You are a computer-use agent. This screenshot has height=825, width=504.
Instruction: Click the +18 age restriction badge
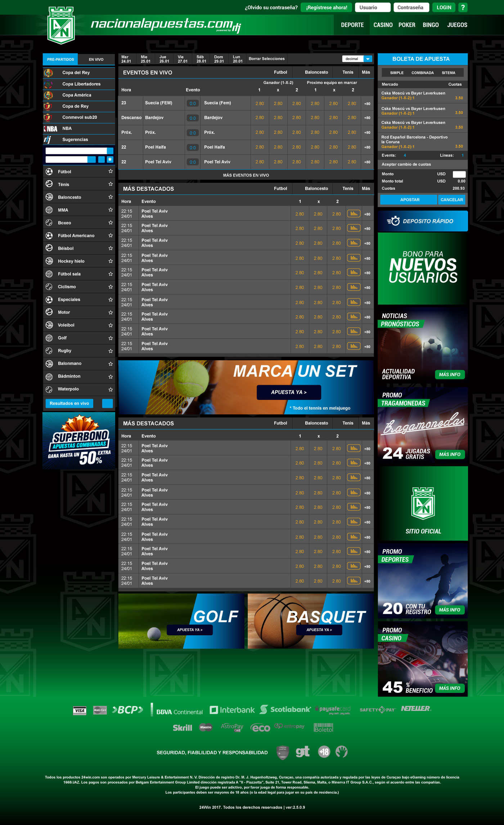coord(324,752)
